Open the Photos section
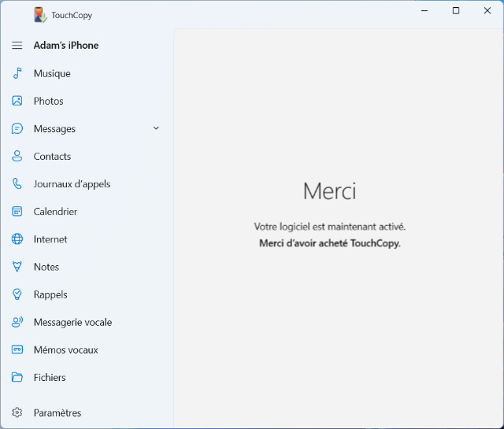Image resolution: width=504 pixels, height=429 pixels. [87, 101]
